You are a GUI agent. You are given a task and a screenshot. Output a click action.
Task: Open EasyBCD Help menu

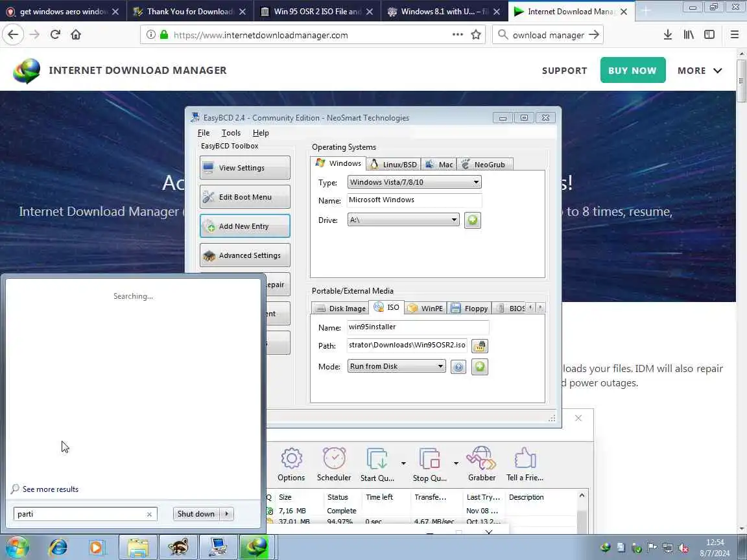click(x=261, y=133)
